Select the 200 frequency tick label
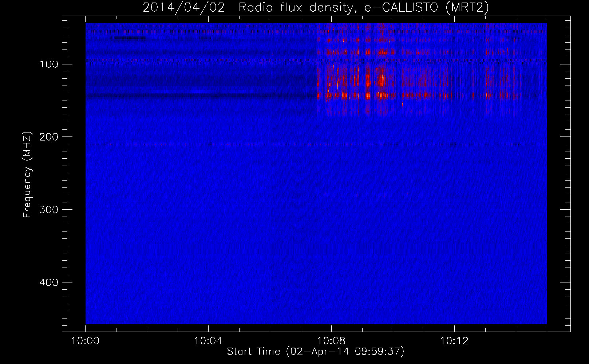Viewport: 589px width, 364px height. 49,137
